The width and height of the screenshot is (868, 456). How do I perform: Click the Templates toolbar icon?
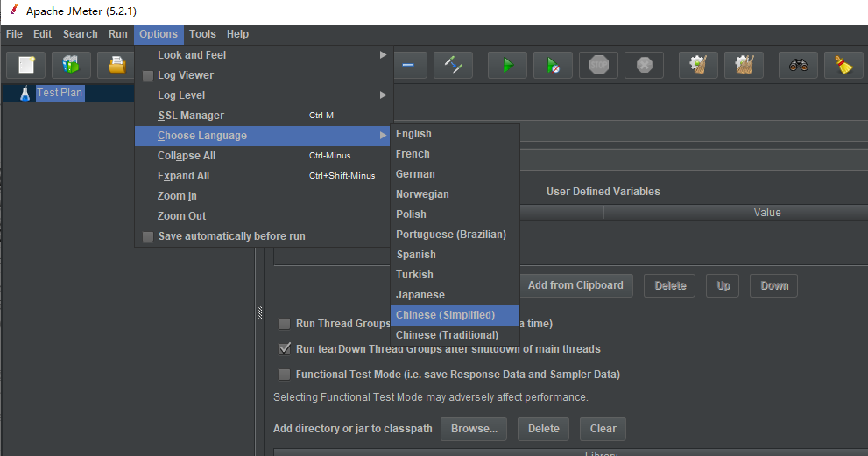72,66
